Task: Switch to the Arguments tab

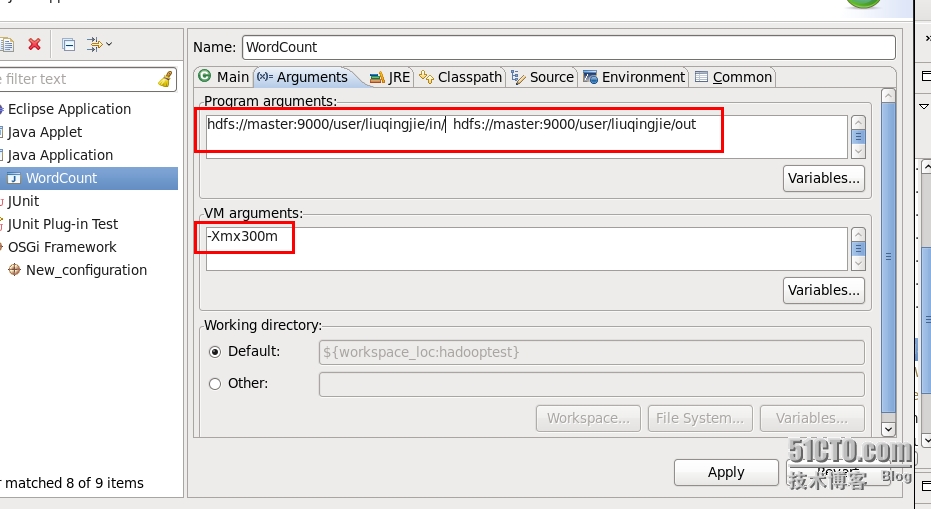Action: [x=304, y=77]
